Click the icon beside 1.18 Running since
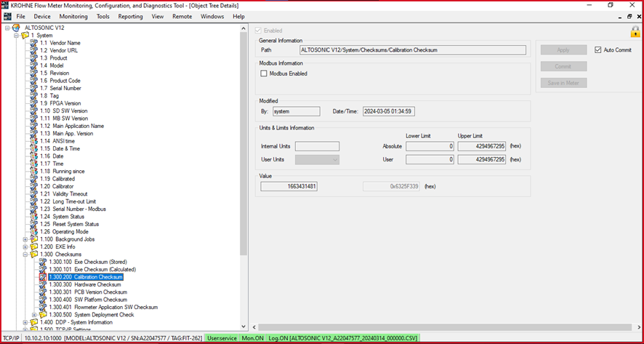 33,171
